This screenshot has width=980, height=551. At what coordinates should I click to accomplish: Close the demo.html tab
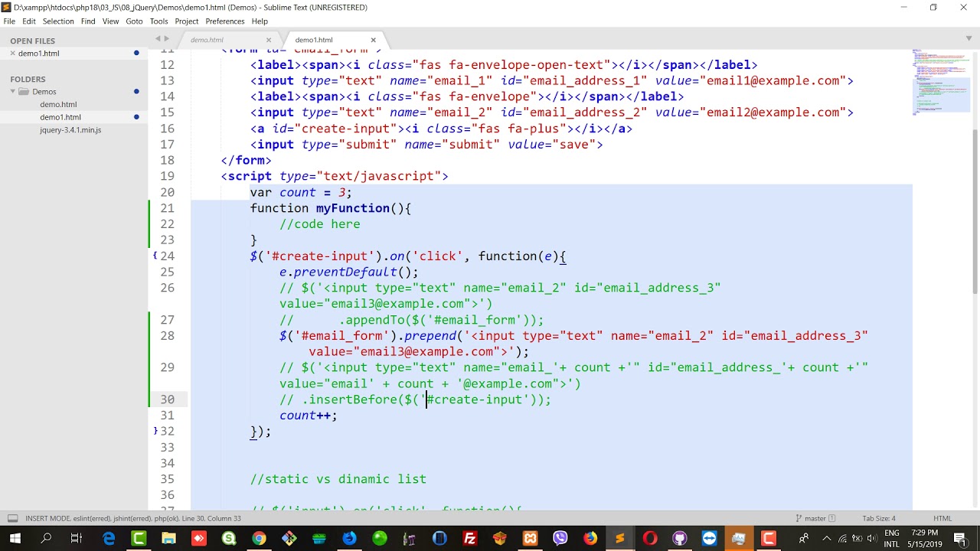click(269, 40)
